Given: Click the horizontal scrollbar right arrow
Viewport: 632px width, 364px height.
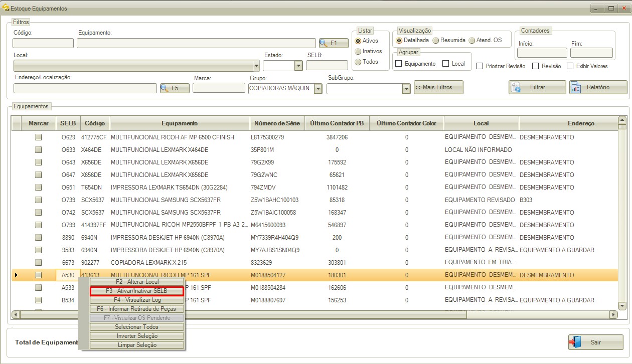Looking at the screenshot, I should [613, 314].
